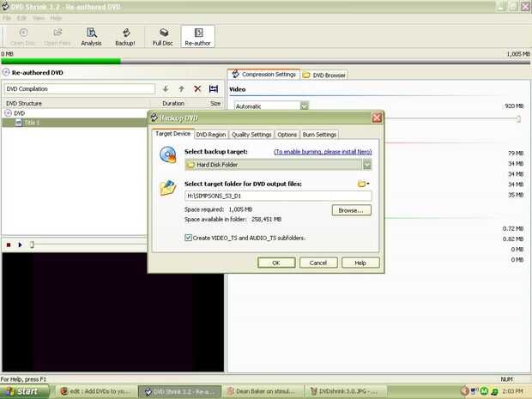The width and height of the screenshot is (532, 399).
Task: Open the File menu
Action: click(7, 18)
